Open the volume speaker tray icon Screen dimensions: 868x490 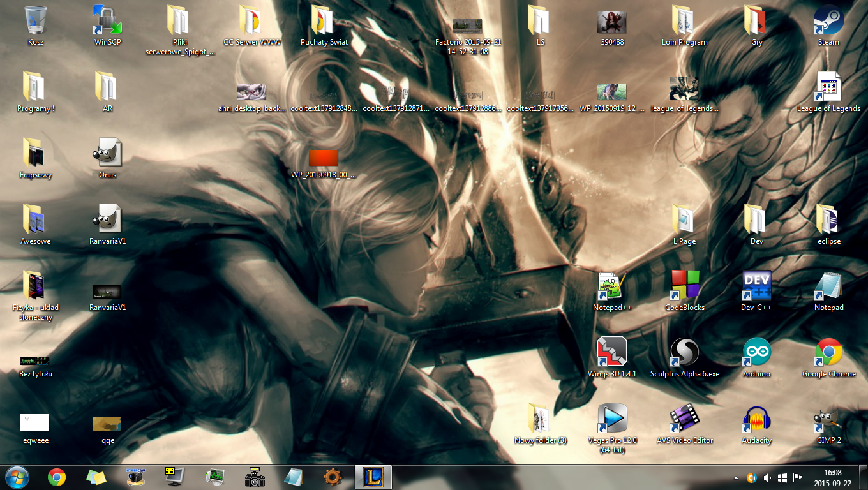(767, 477)
